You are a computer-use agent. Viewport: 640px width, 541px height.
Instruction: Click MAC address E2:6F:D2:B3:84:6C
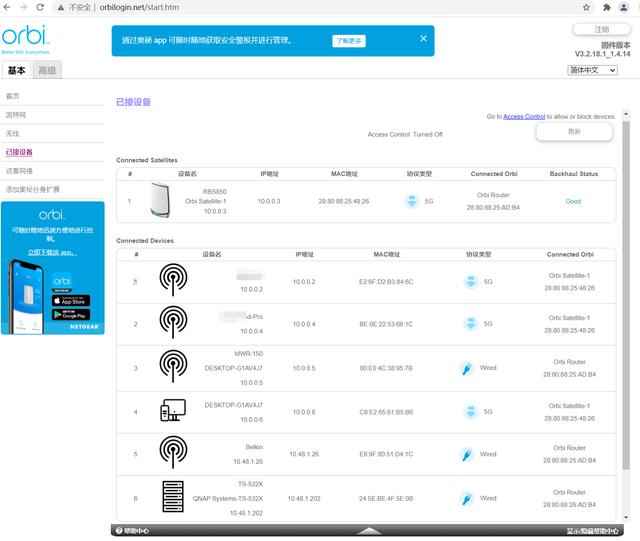point(386,282)
